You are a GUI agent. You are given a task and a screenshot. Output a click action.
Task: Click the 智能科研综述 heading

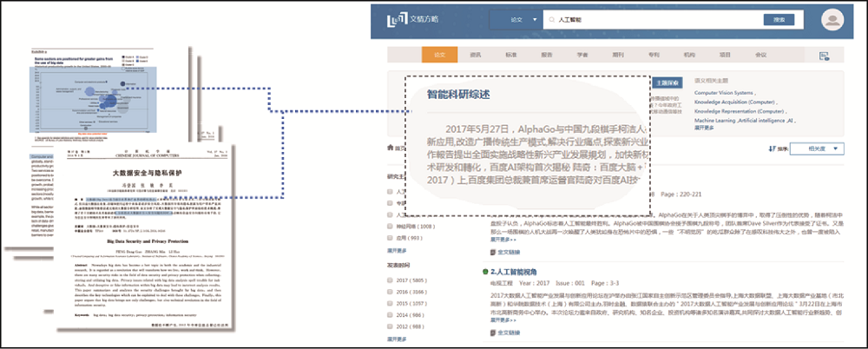[x=458, y=95]
